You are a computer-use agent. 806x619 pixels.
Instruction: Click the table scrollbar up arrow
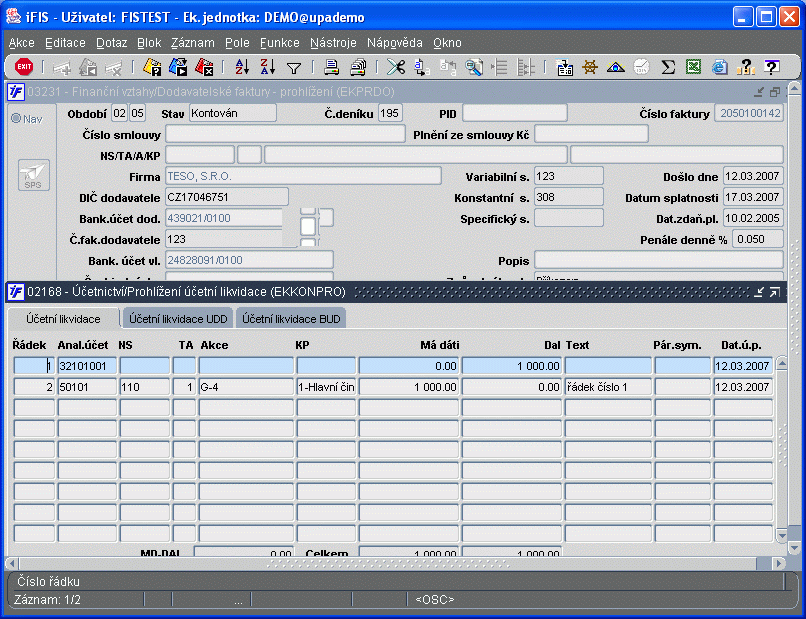tap(781, 363)
